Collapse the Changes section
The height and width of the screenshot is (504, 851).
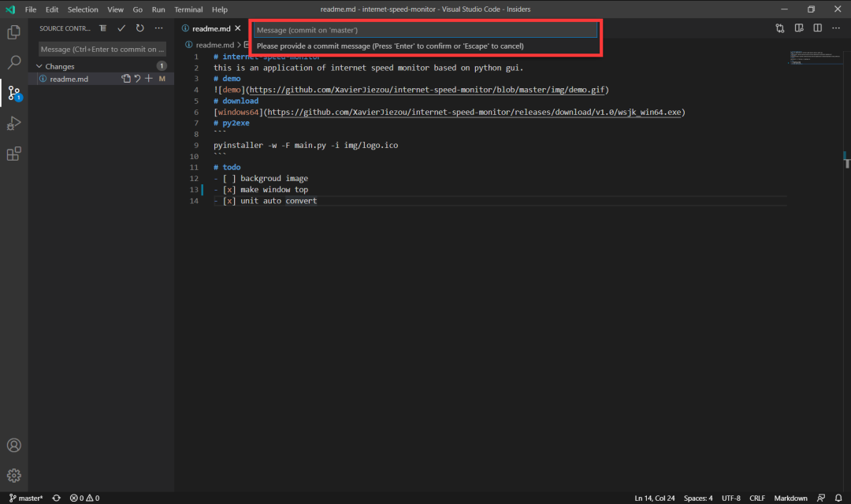39,66
